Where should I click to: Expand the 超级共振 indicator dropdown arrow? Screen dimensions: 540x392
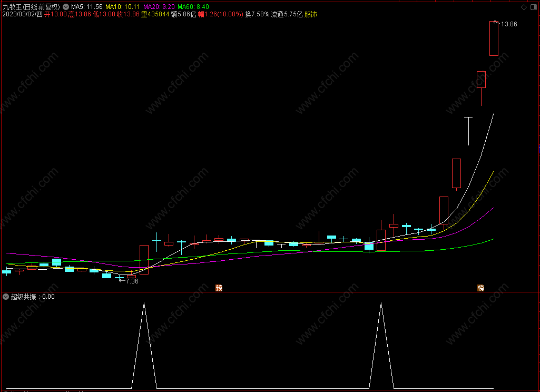click(x=6, y=297)
